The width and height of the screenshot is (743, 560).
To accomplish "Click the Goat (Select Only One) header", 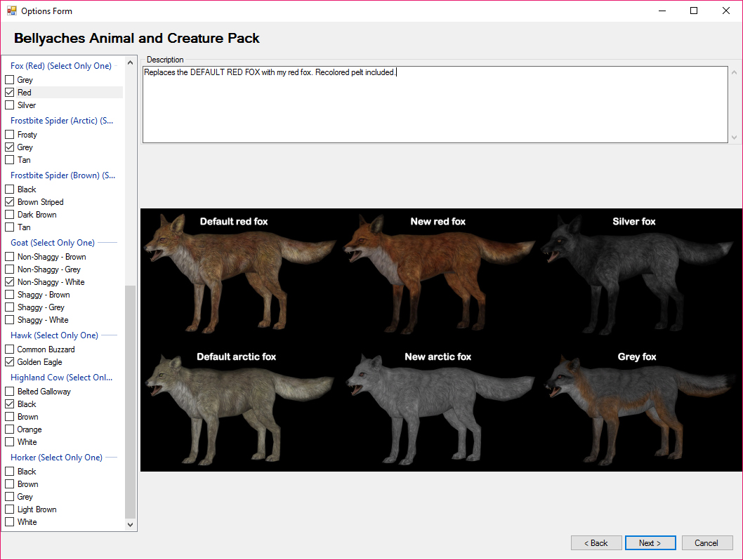I will click(x=53, y=243).
